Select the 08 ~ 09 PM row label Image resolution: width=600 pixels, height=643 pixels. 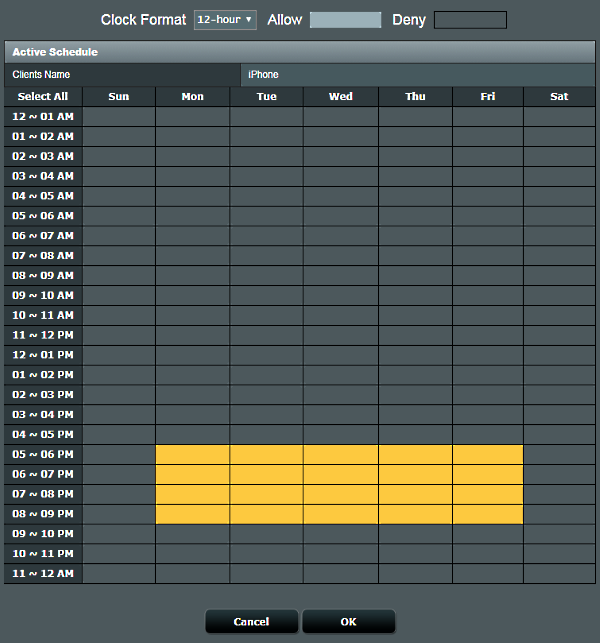(x=43, y=514)
